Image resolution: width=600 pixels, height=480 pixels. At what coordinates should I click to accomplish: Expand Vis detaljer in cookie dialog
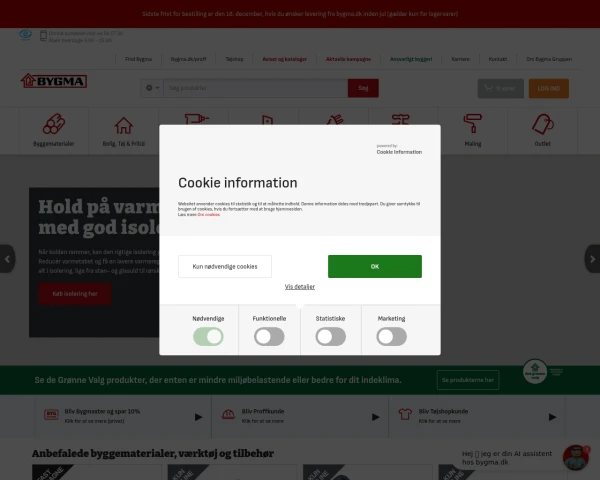300,287
